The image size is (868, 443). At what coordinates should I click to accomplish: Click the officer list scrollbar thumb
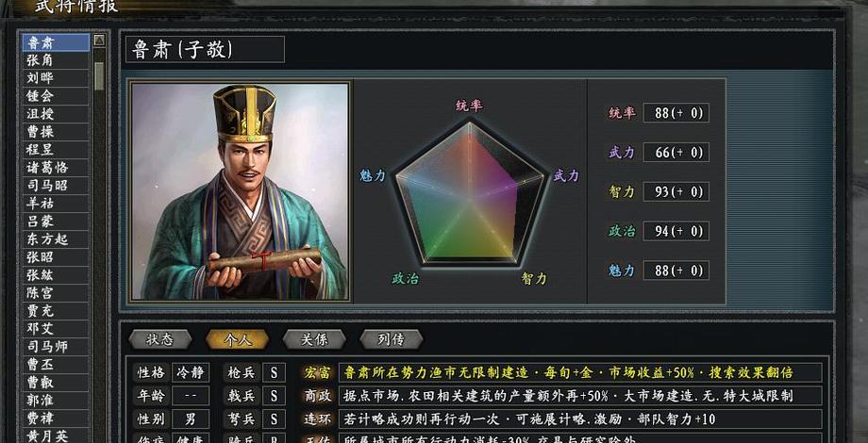pos(99,75)
